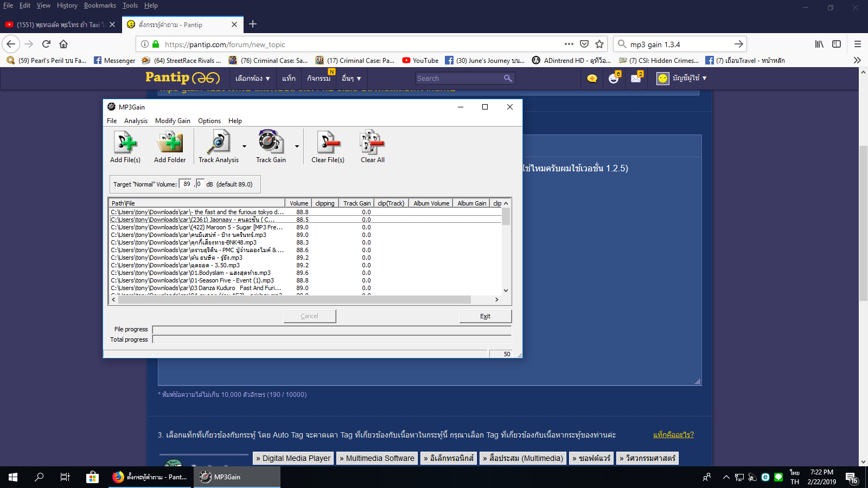Screen dimensions: 868x488
Task: Switch to the YouTube (1551) tab
Action: (60, 24)
